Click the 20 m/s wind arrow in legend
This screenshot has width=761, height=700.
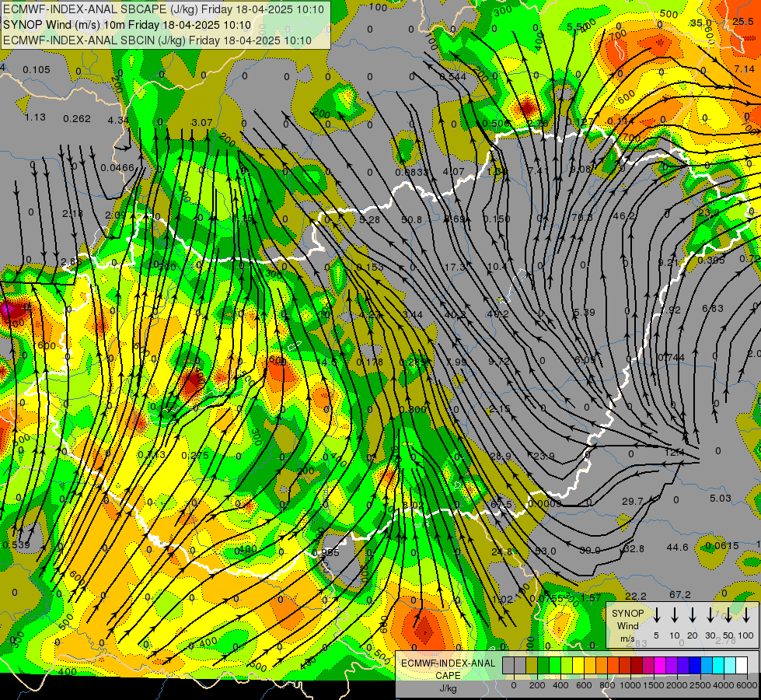693,615
